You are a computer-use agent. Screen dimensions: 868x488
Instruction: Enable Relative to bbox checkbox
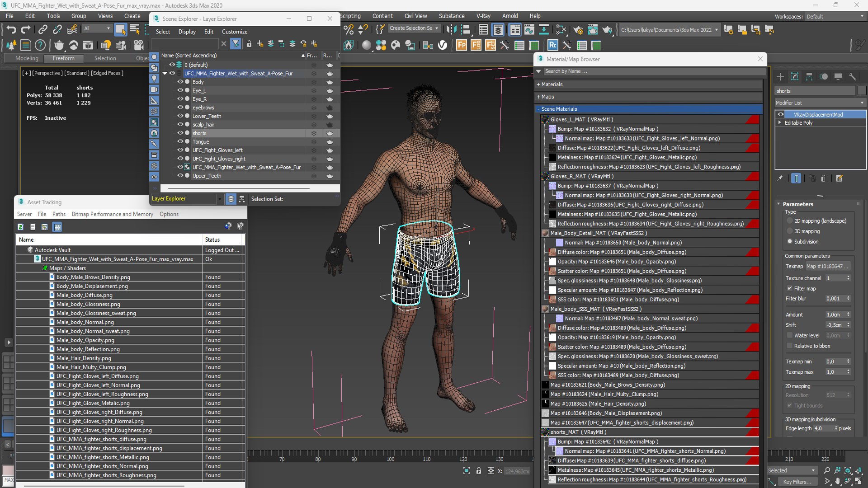[x=790, y=346]
